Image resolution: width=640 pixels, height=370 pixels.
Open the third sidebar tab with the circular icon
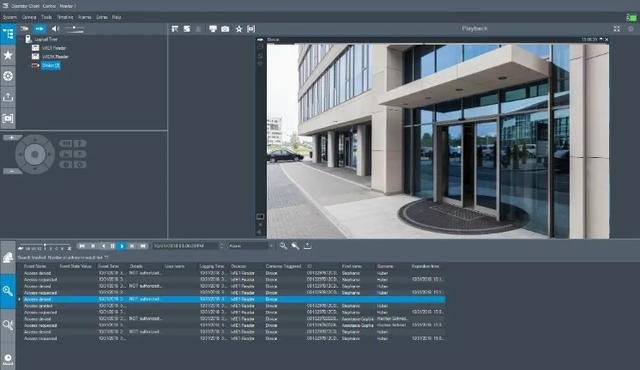(8, 76)
